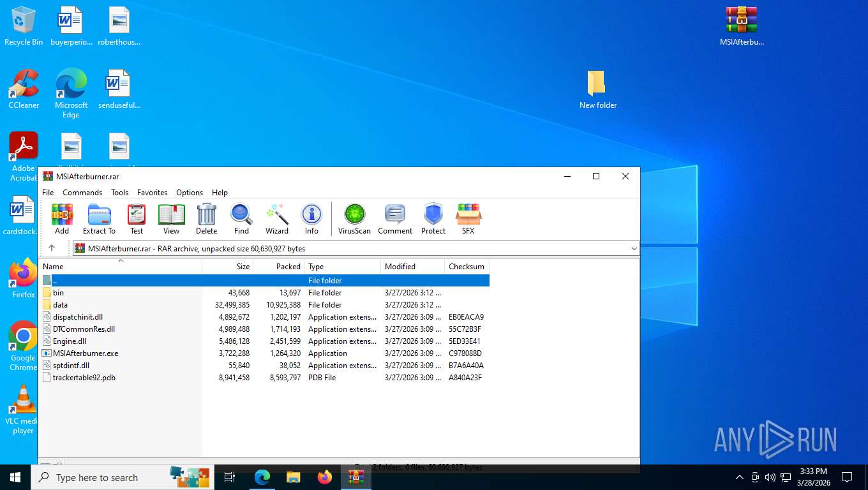The image size is (868, 490).
Task: Open File Explorer from the taskbar
Action: coord(293,477)
